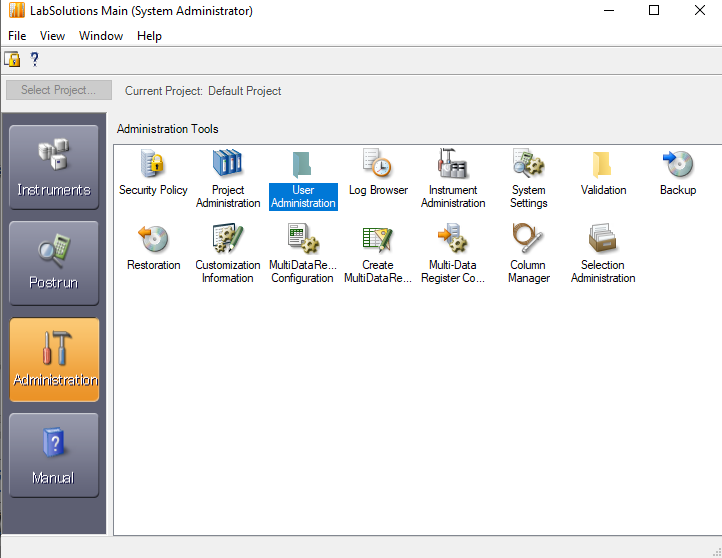
Task: Click the LabSolutions title bar app icon
Action: [x=17, y=10]
